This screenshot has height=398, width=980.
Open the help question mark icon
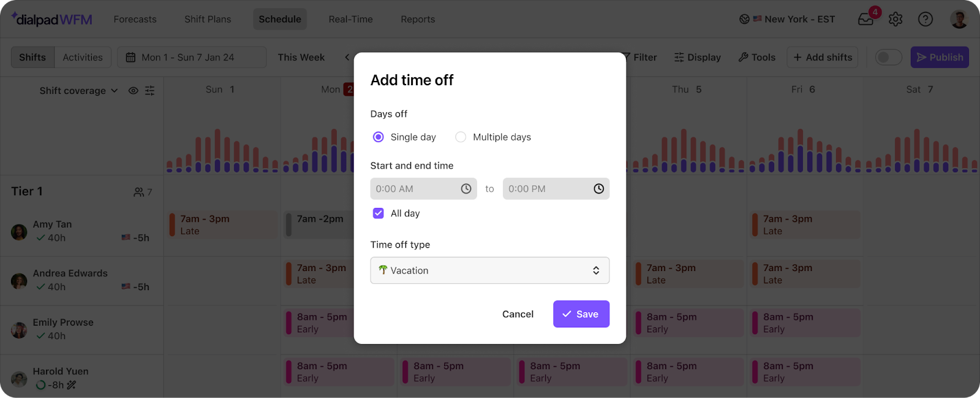[x=925, y=19]
